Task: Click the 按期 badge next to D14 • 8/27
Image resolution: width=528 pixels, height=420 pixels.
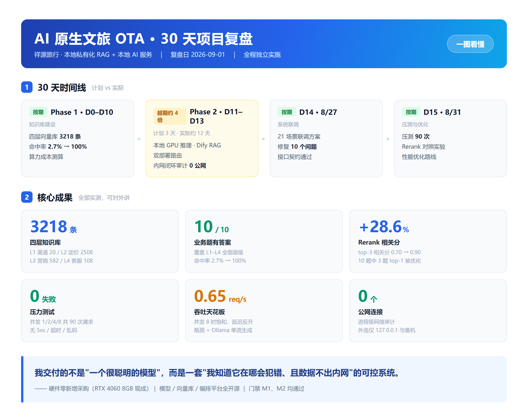Action: coord(286,112)
